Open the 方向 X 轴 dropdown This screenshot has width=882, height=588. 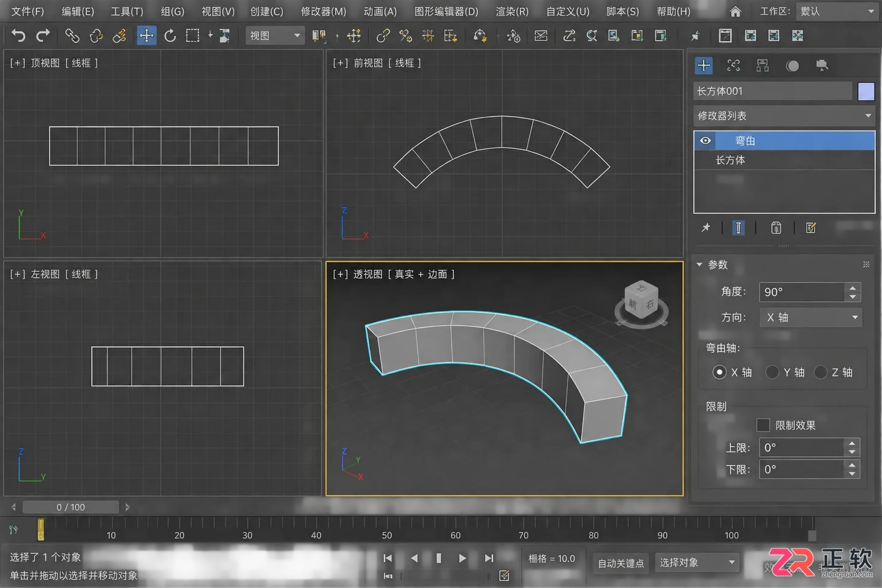pyautogui.click(x=810, y=317)
